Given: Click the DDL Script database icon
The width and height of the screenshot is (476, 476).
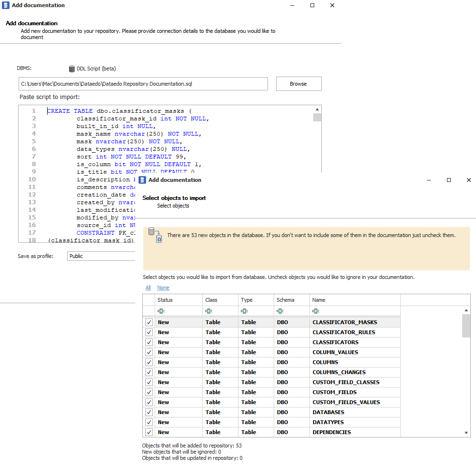Looking at the screenshot, I should click(72, 69).
